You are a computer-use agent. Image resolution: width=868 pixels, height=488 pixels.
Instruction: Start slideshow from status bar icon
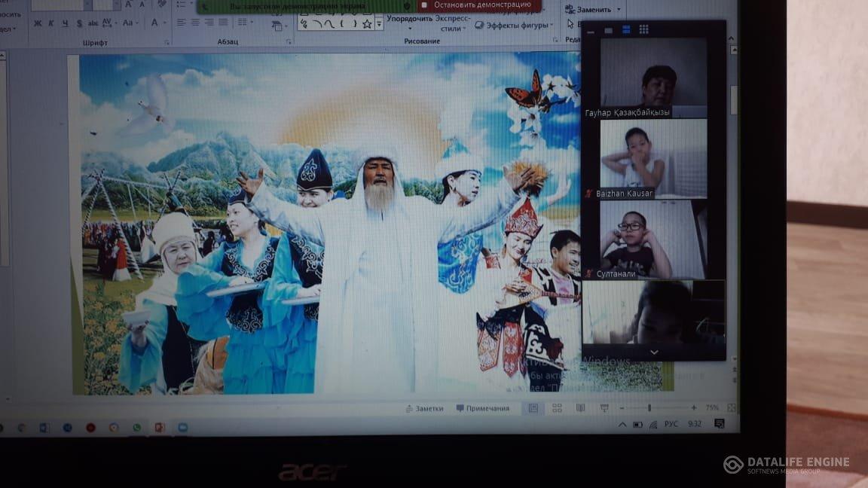pos(604,408)
